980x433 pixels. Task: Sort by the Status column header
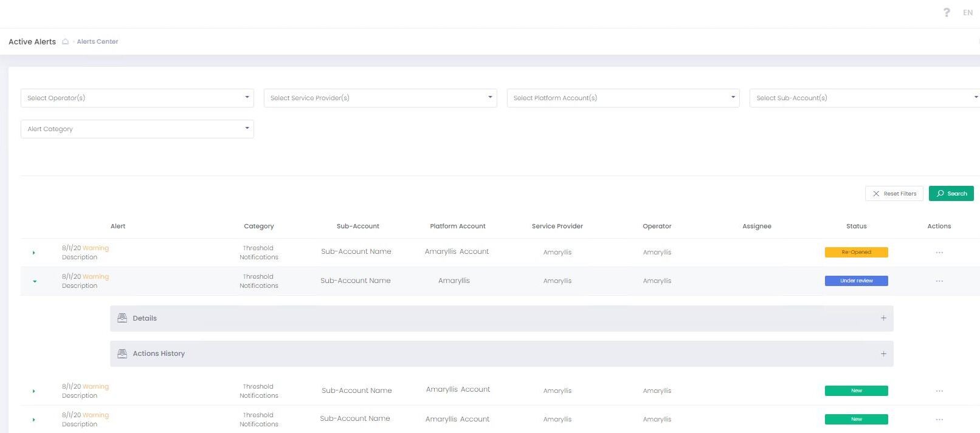click(x=856, y=227)
